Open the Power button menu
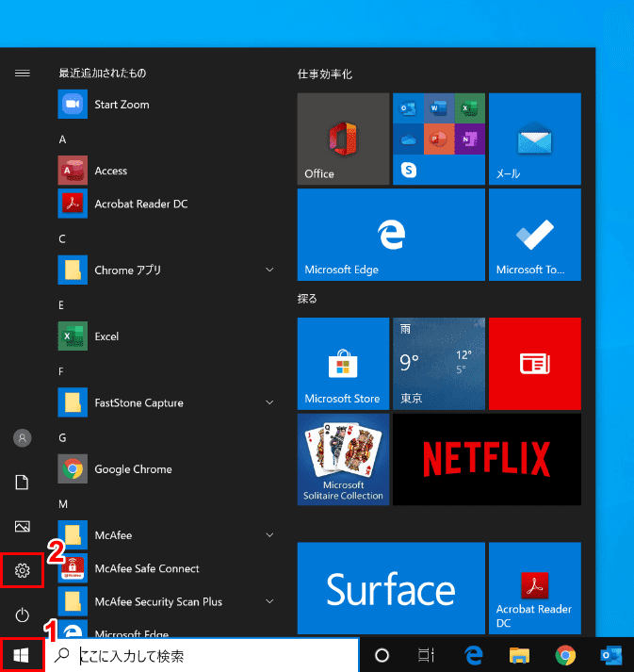Viewport: 634px width, 672px height. click(x=23, y=615)
